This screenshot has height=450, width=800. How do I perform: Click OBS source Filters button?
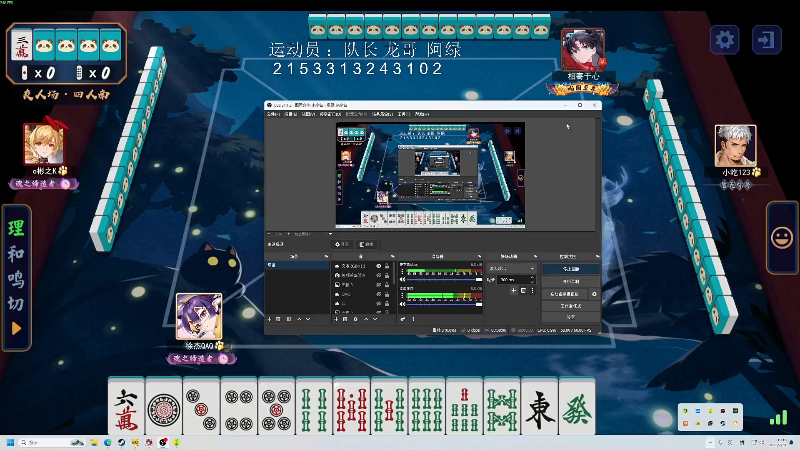[366, 244]
